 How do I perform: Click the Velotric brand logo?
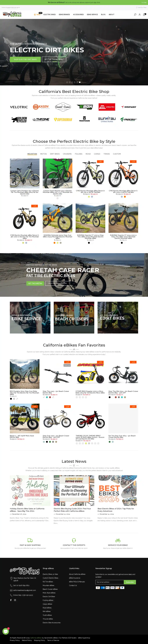(19, 107)
